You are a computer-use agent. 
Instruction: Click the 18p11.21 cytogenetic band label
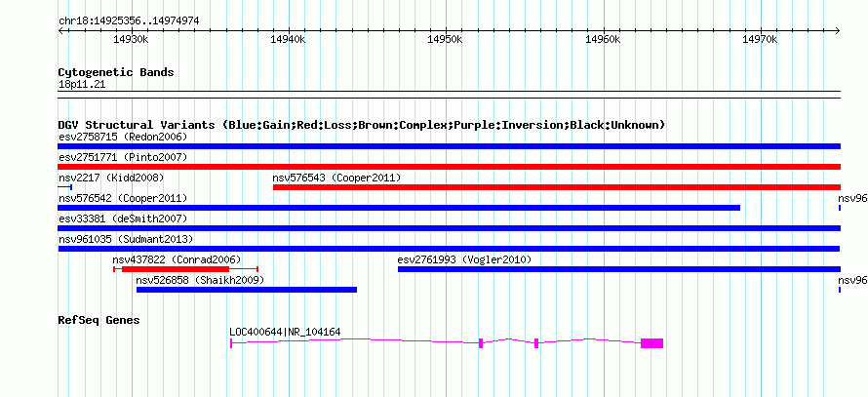coord(82,85)
